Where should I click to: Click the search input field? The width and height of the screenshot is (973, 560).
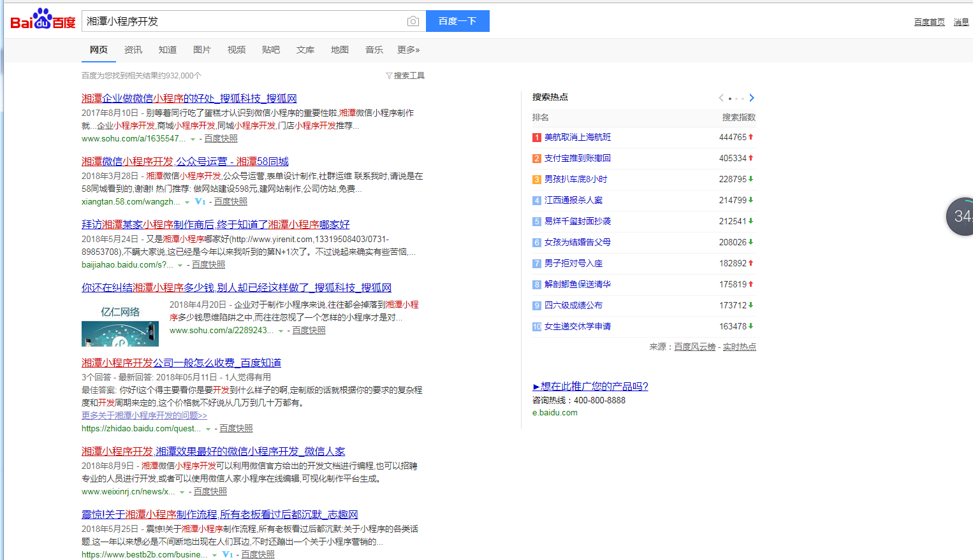coord(242,22)
